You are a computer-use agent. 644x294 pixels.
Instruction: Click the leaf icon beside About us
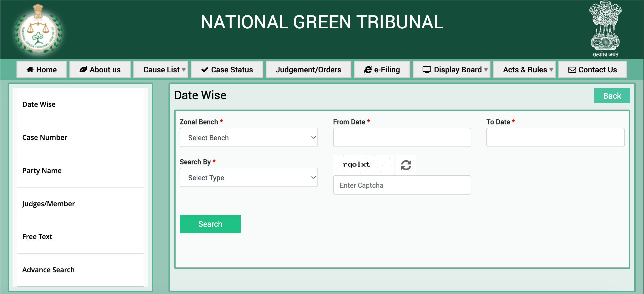(x=83, y=70)
